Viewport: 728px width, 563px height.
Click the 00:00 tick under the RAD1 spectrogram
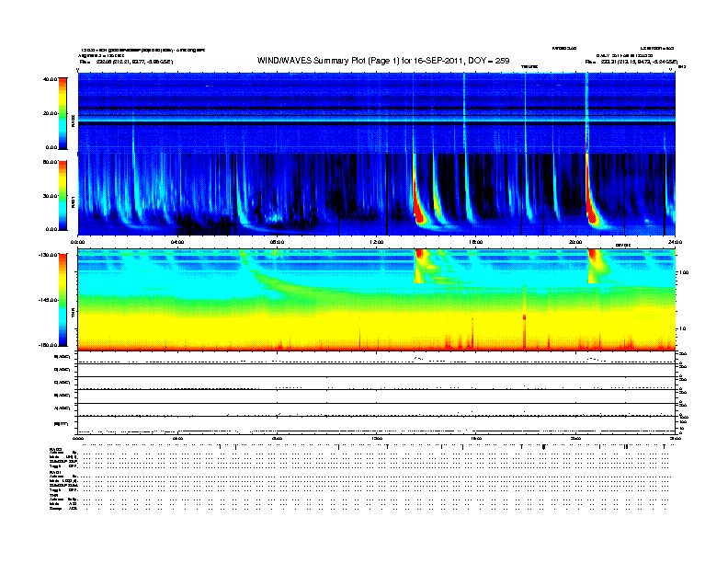(77, 242)
